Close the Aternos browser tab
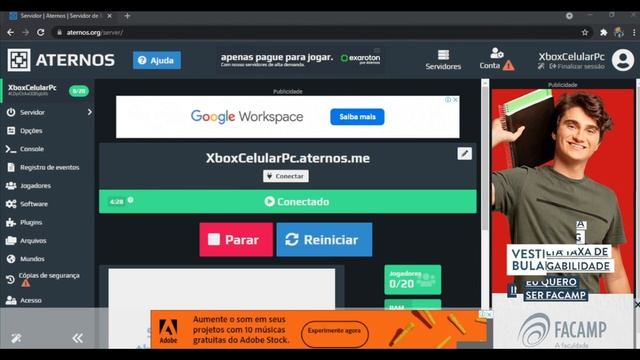This screenshot has height=360, width=640. pyautogui.click(x=109, y=16)
